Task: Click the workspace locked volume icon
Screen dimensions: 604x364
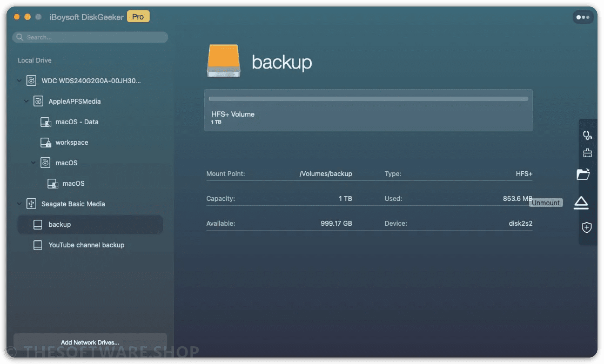Action: [45, 142]
